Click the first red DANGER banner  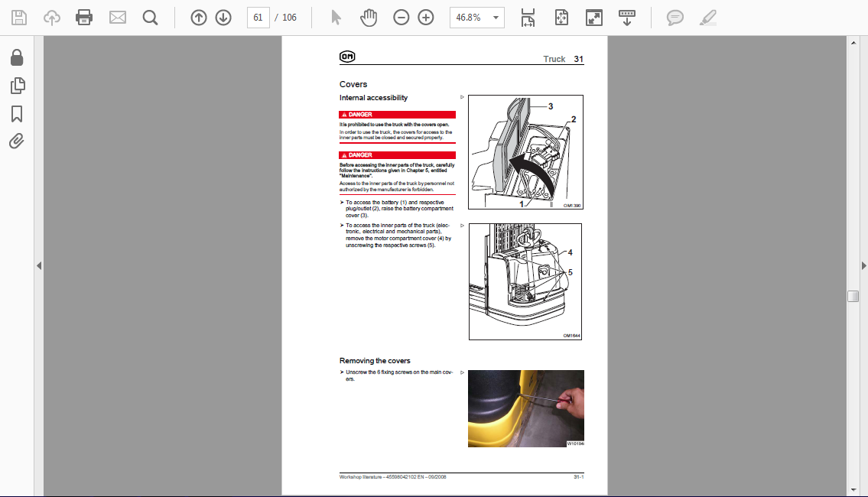(x=398, y=115)
